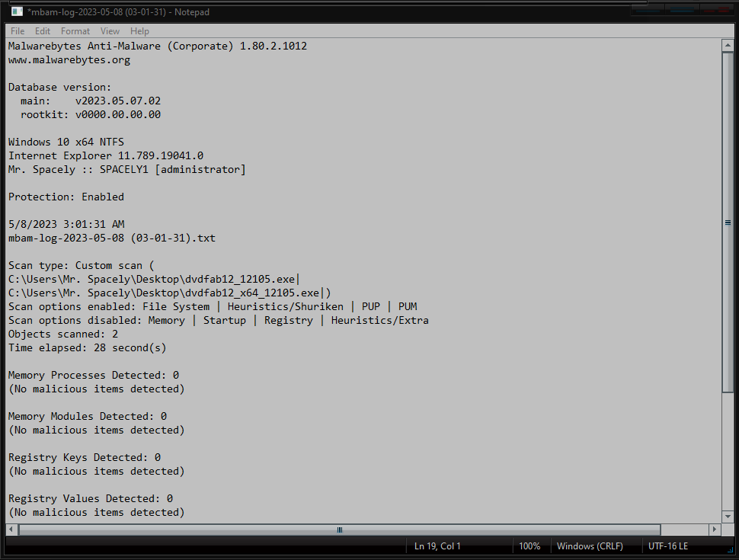Click the 'Protection: Enabled' line
This screenshot has width=739, height=560.
pos(66,197)
